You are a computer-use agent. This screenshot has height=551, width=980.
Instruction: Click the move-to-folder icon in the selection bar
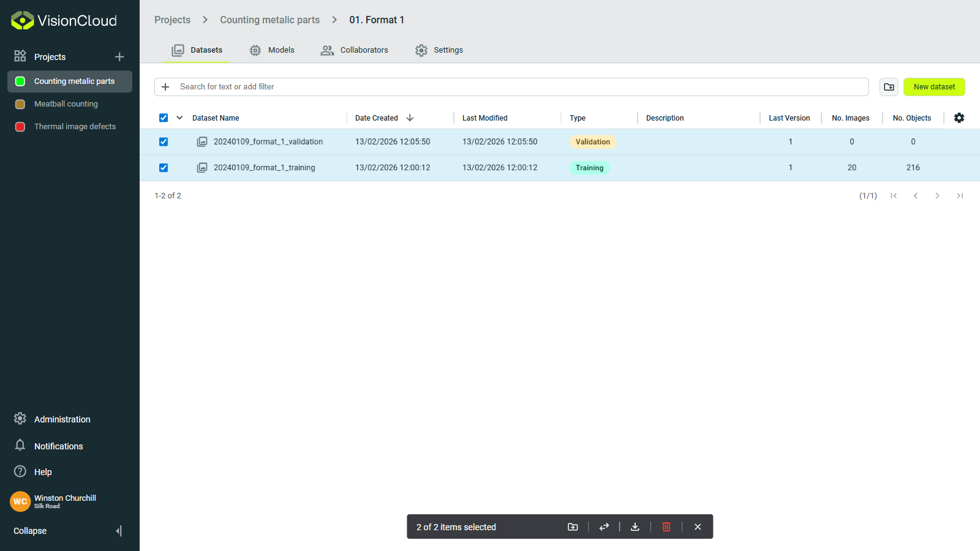click(572, 527)
